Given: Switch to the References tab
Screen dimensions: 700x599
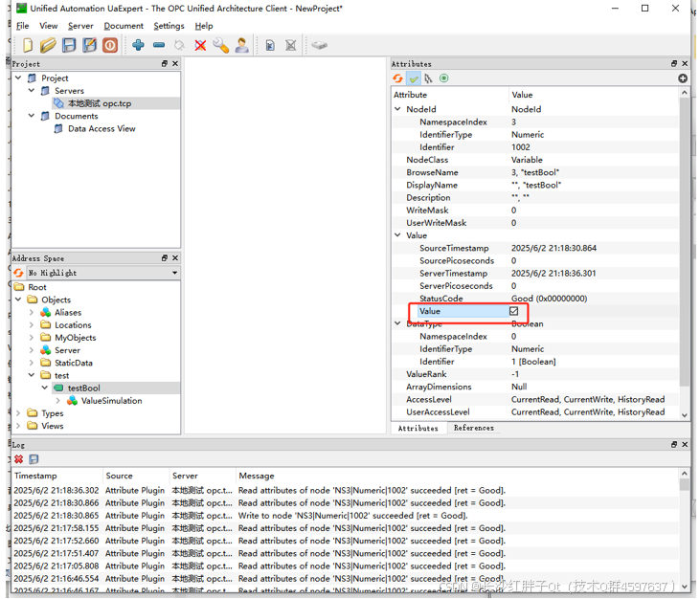Looking at the screenshot, I should [473, 428].
